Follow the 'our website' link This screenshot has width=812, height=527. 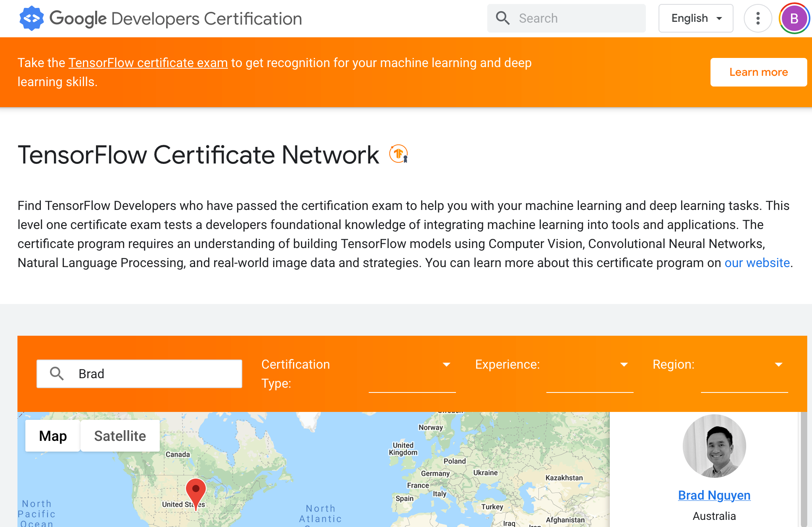point(757,263)
